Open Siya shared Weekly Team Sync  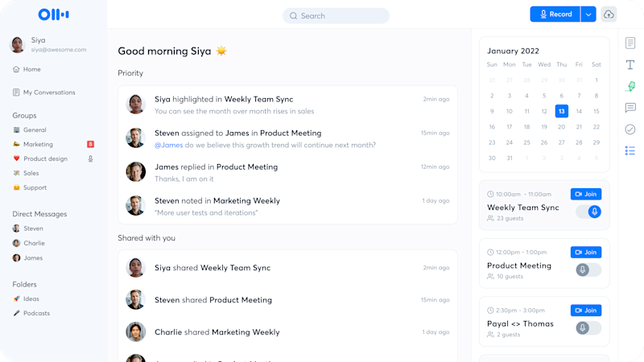(x=287, y=268)
